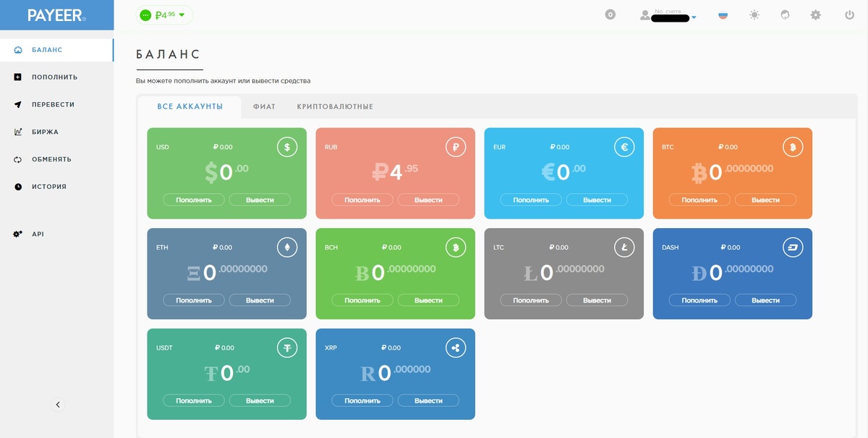Toggle light theme sun icon

754,14
